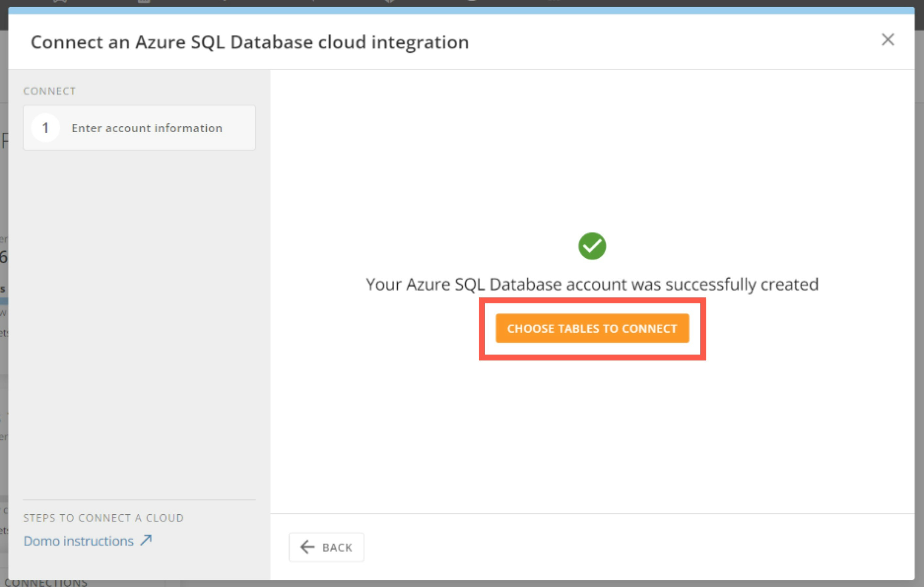Click Choose Tables to Connect button

click(x=592, y=328)
